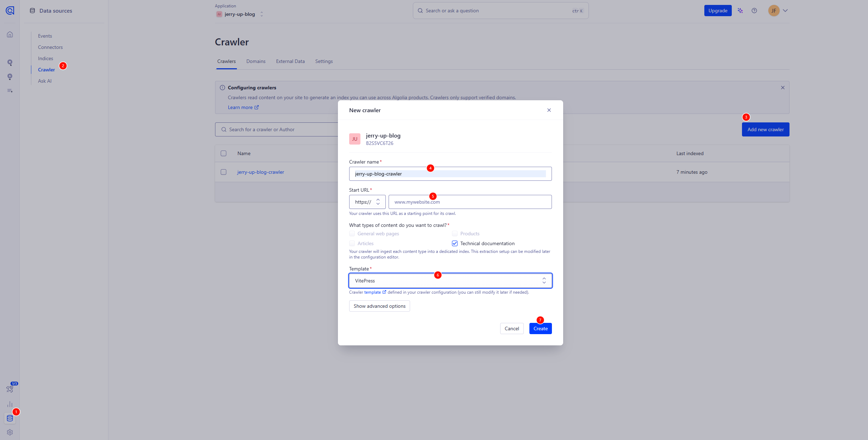Screen dimensions: 868x440
Task: Click the Add new crawler button
Action: (x=766, y=129)
